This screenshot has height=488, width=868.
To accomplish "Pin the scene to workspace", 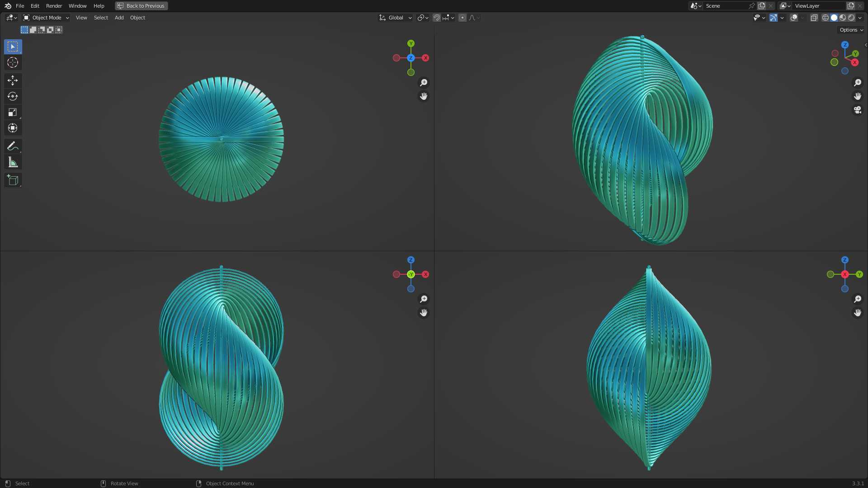I will 752,6.
